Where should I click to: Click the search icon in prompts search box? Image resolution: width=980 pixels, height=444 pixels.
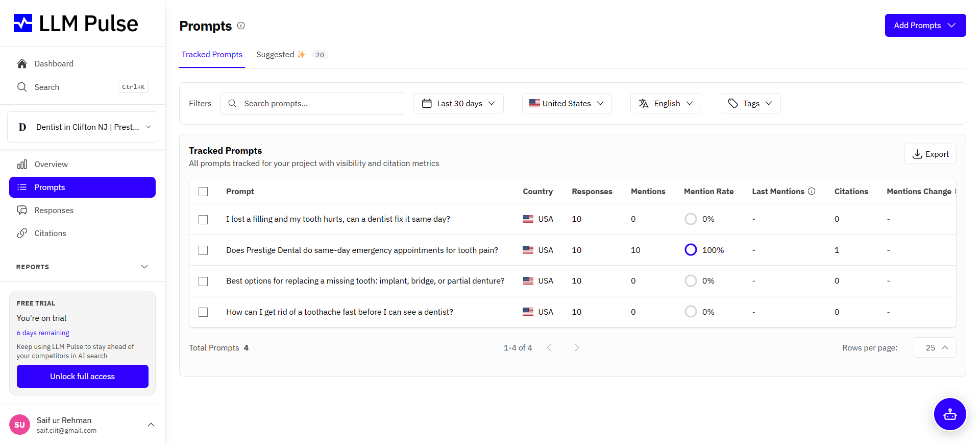click(232, 103)
